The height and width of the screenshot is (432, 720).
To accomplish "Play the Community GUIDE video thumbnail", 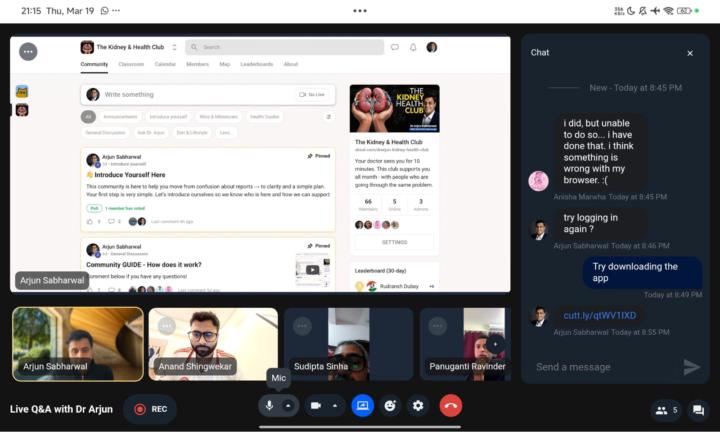I will 312,270.
